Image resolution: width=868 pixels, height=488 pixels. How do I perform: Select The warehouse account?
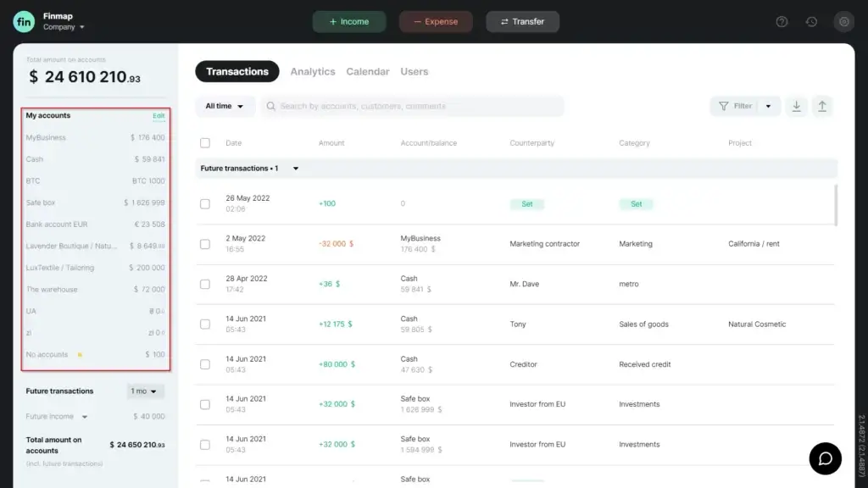pyautogui.click(x=95, y=290)
